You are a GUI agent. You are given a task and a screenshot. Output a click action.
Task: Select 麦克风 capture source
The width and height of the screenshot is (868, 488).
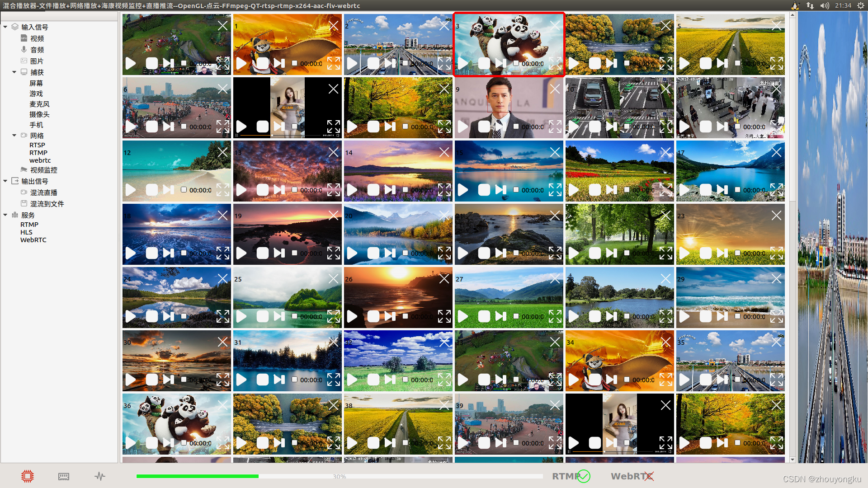pos(39,104)
